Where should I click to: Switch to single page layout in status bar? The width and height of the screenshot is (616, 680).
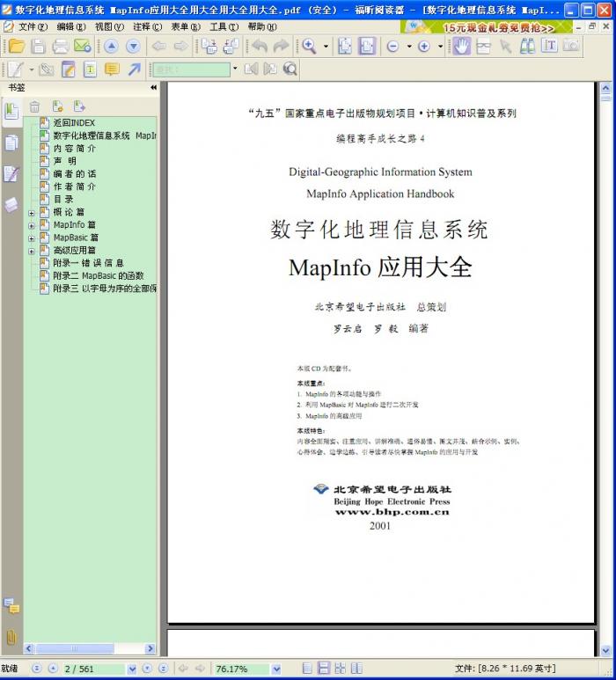pos(307,669)
